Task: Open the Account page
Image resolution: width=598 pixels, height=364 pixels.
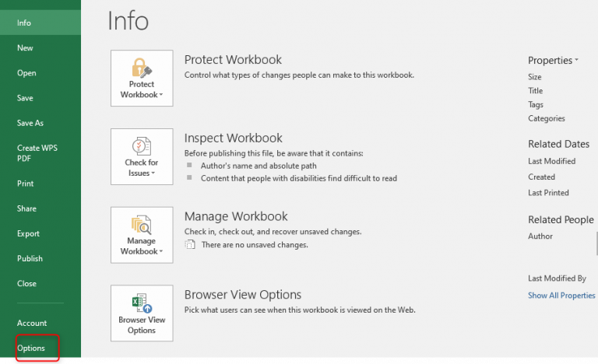Action: point(32,323)
